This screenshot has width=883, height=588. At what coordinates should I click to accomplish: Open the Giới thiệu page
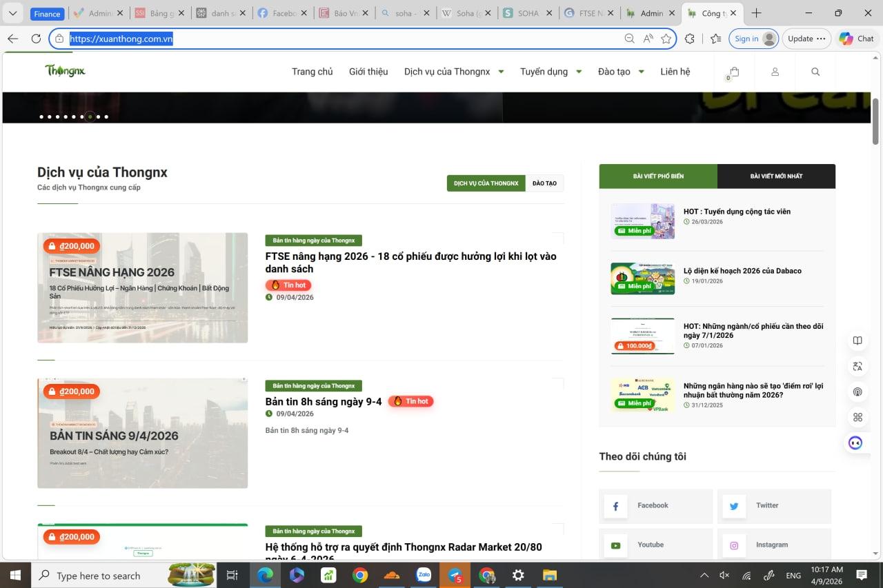368,72
